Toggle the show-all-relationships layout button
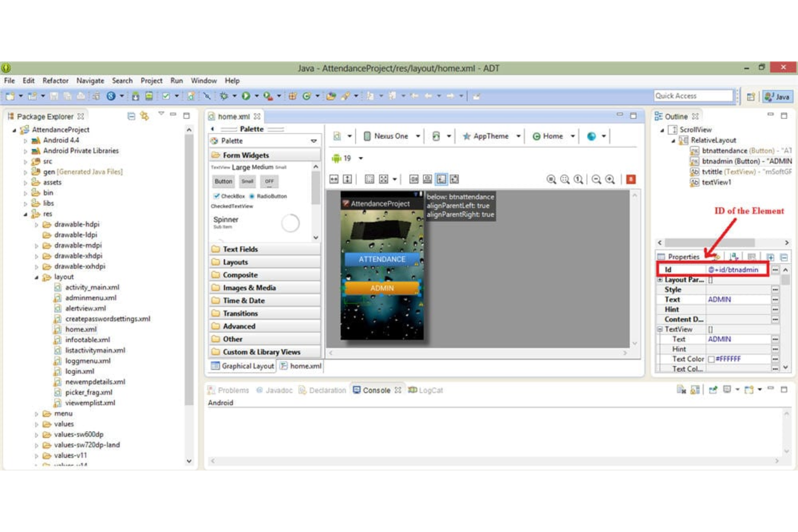This screenshot has width=798, height=532. coord(455,179)
